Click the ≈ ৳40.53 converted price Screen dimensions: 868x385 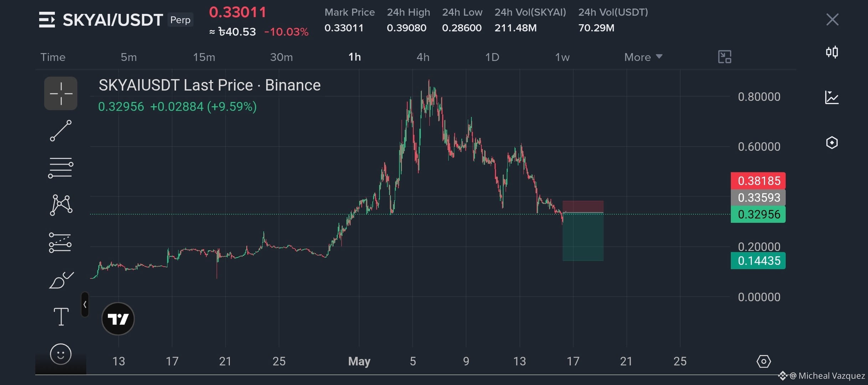point(232,32)
